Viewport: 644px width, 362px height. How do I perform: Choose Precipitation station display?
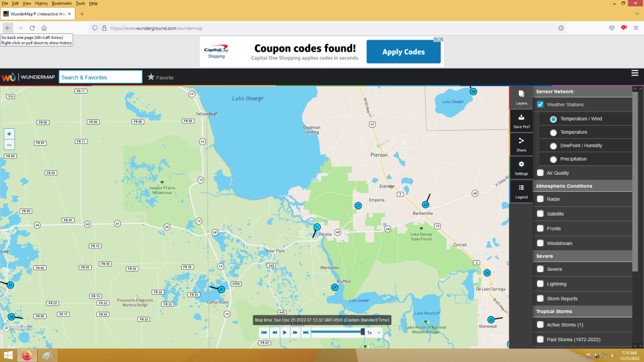(553, 159)
